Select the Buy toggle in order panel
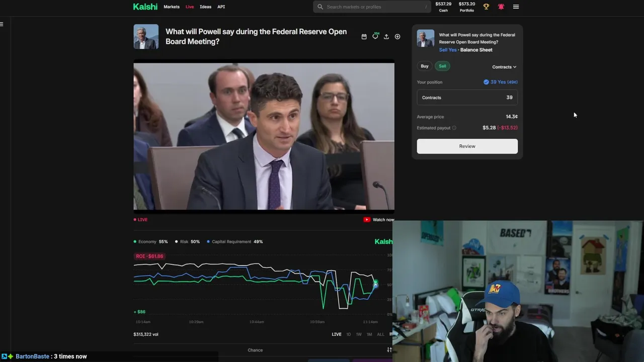 coord(425,66)
